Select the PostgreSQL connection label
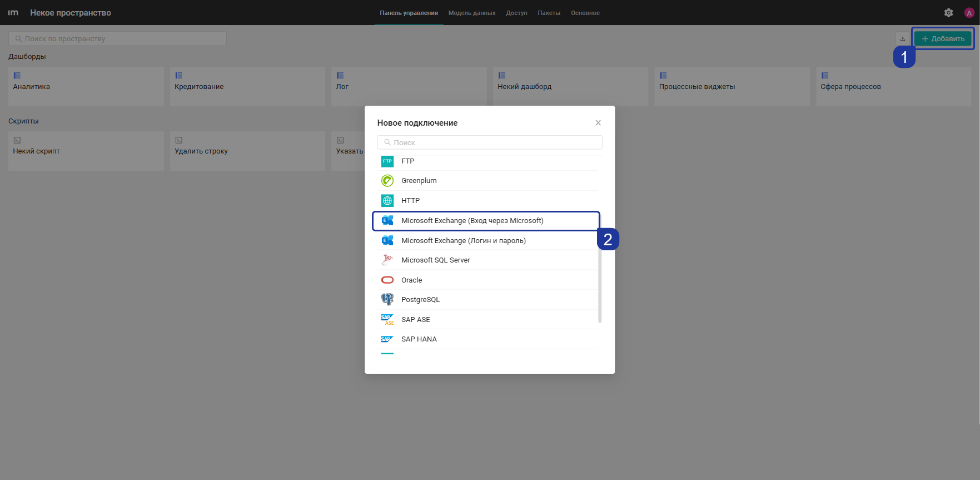The width and height of the screenshot is (980, 480). pyautogui.click(x=421, y=300)
